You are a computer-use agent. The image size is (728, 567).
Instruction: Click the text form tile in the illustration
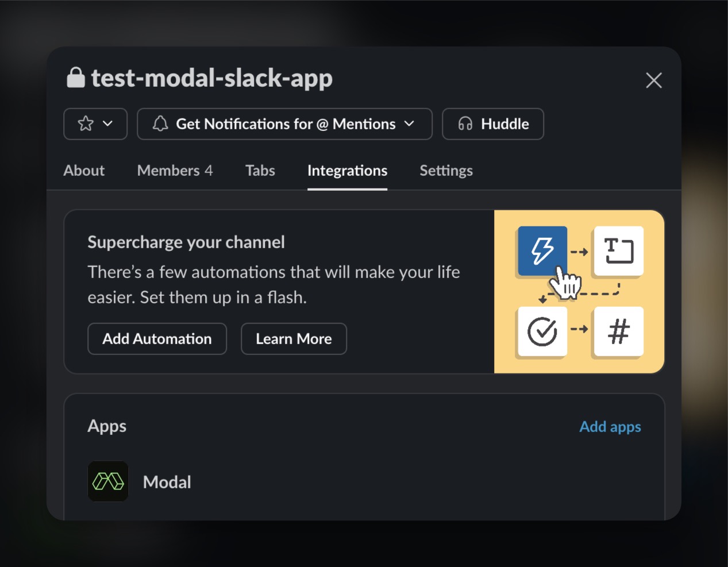tap(618, 251)
